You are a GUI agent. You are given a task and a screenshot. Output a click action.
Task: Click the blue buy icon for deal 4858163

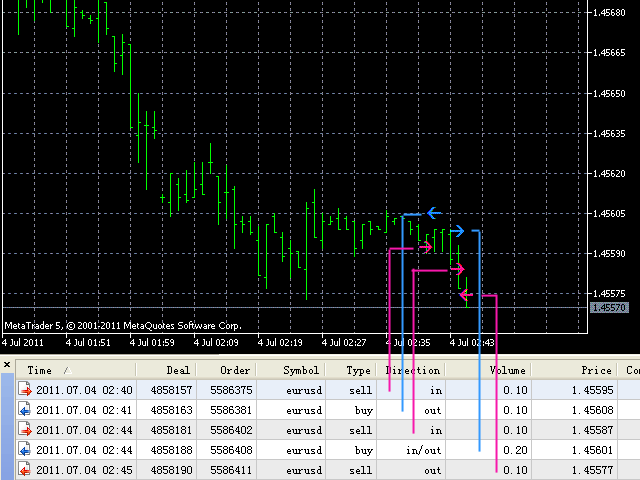[24, 409]
